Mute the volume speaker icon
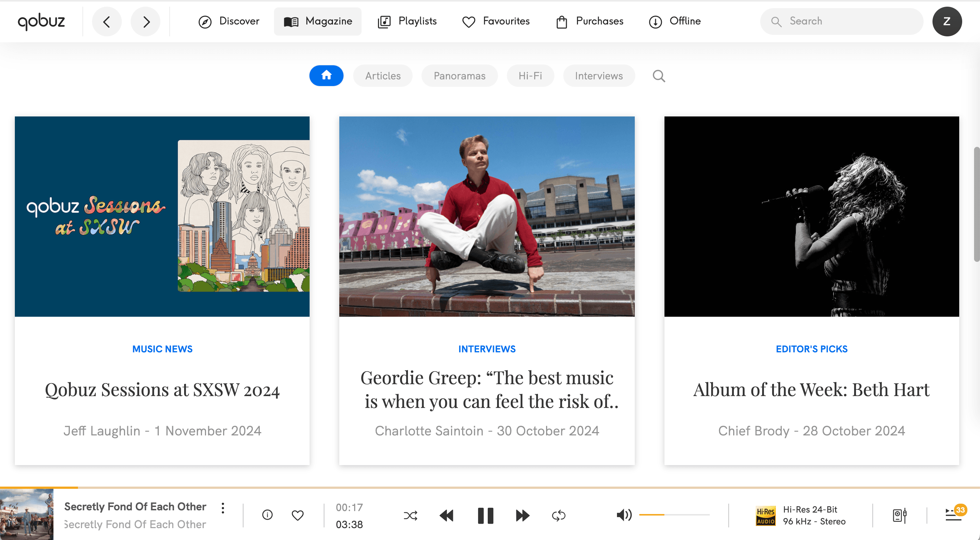980x540 pixels. point(624,515)
